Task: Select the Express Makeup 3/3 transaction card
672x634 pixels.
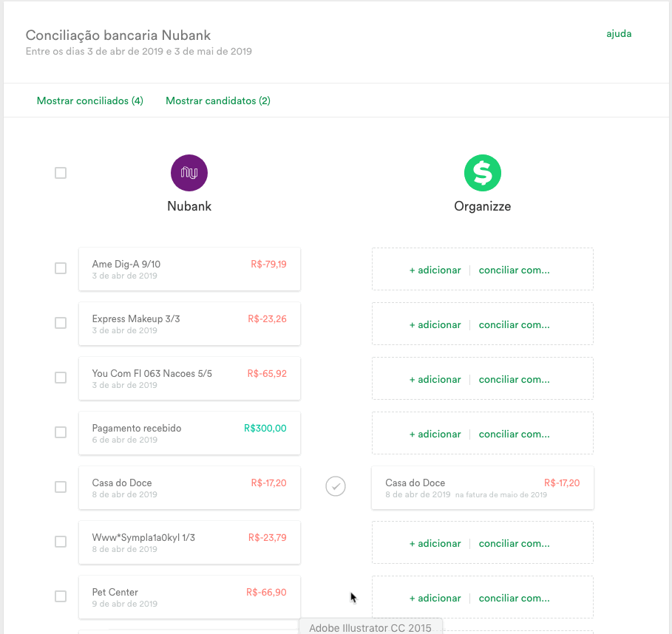Action: [189, 324]
